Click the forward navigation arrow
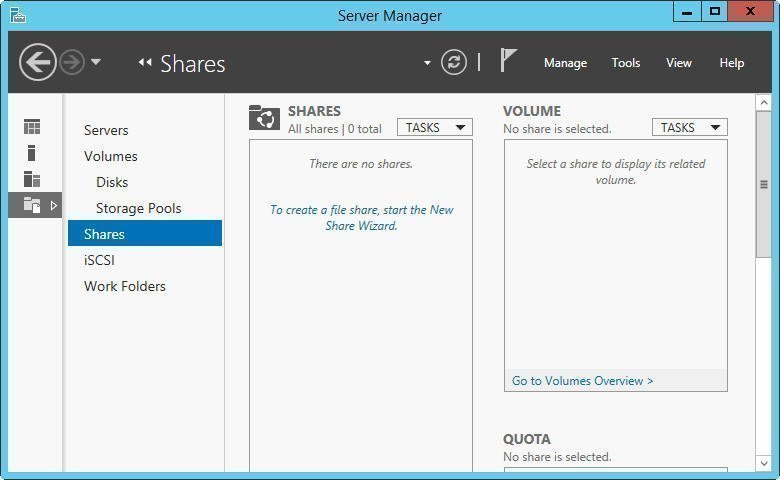Viewport: 780px width, 480px height. tap(72, 63)
